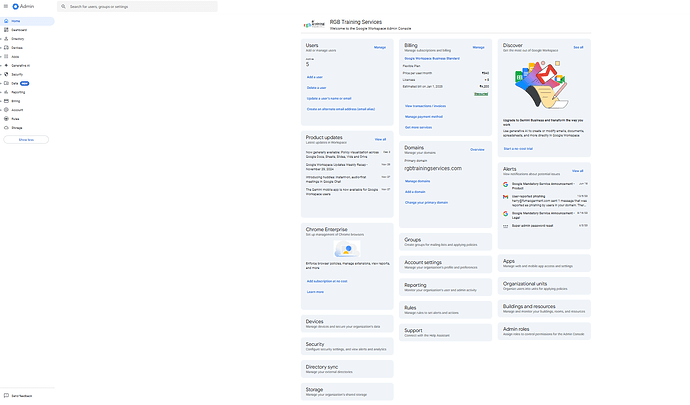Expand the Account menu arrow
Image resolution: width=690 pixels, height=405 pixels.
click(x=1, y=110)
